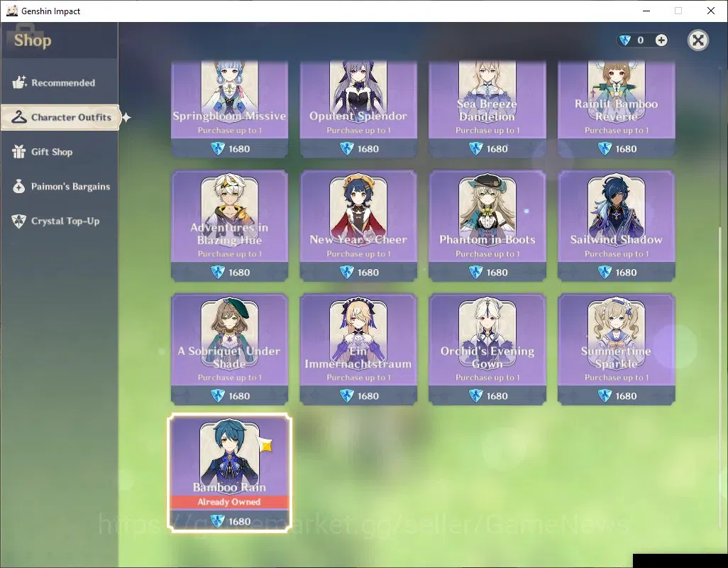728x568 pixels.
Task: Click crystal icon on Rainlit Bamboo Reverie price
Action: 605,148
